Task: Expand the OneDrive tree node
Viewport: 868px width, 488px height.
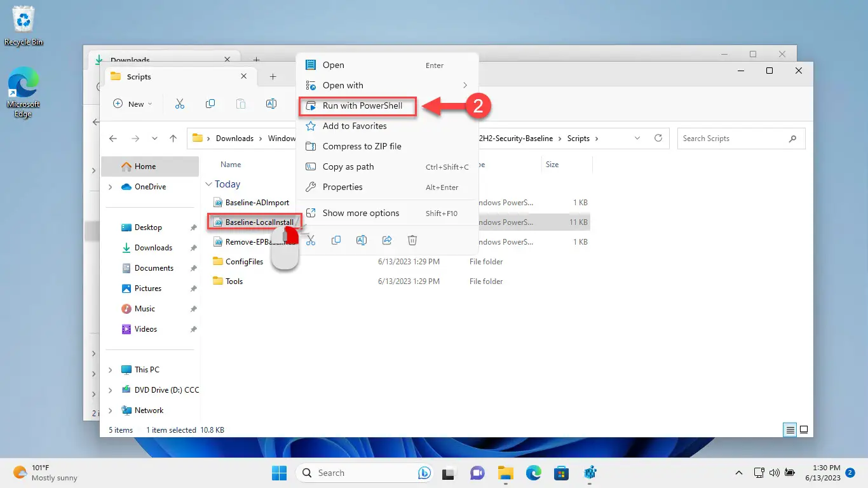Action: [111, 187]
